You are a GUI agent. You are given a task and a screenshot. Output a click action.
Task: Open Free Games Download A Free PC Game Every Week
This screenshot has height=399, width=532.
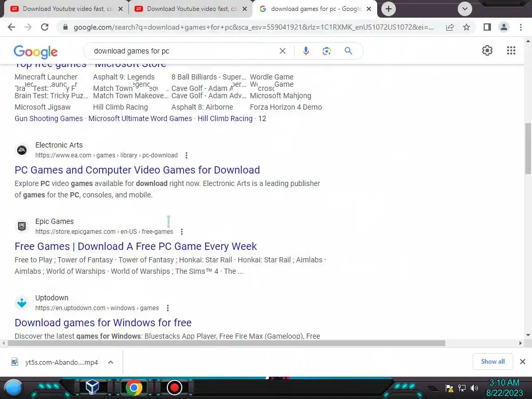click(136, 246)
